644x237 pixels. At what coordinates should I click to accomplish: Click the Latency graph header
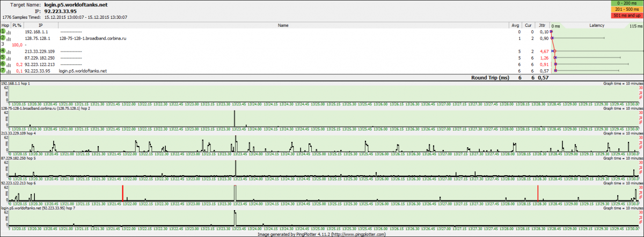click(x=597, y=25)
